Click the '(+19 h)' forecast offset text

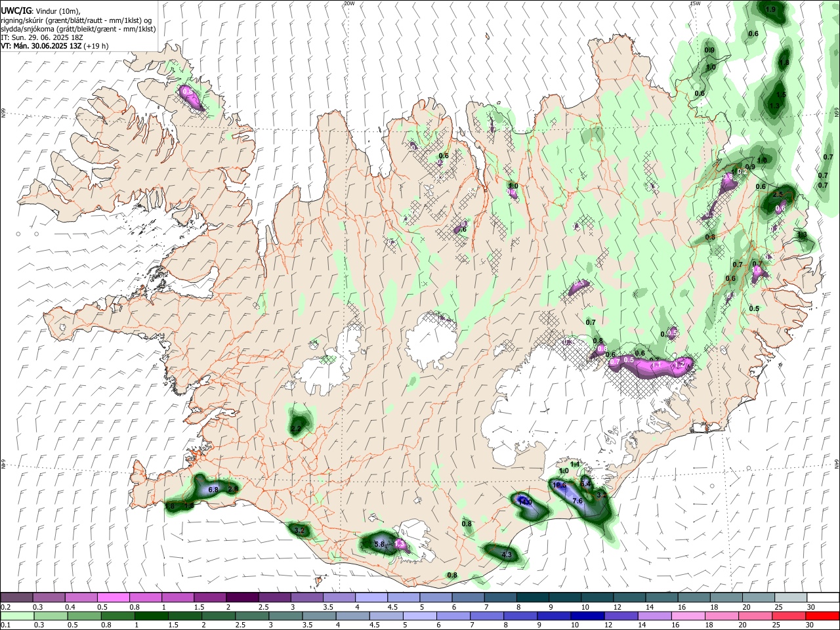[x=96, y=46]
